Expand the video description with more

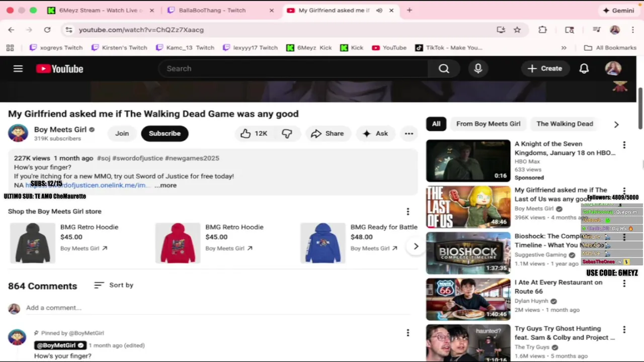166,186
